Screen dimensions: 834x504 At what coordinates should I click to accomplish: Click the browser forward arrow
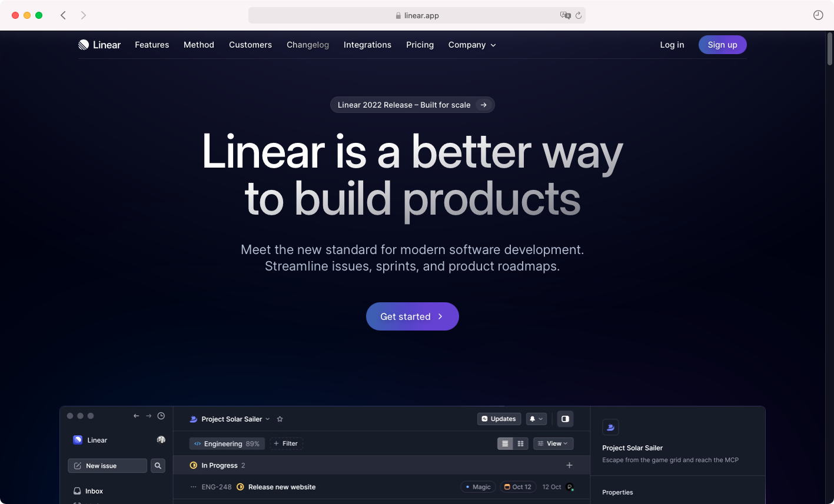coord(84,15)
